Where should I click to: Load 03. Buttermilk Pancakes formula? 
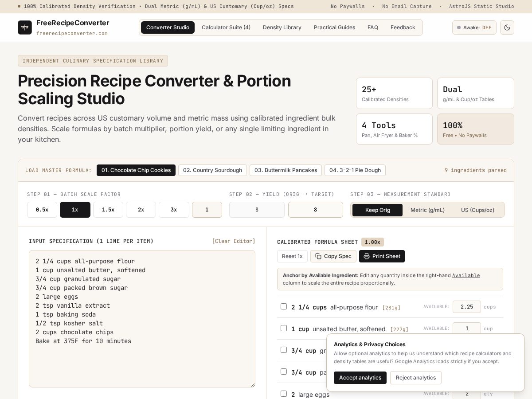286,170
